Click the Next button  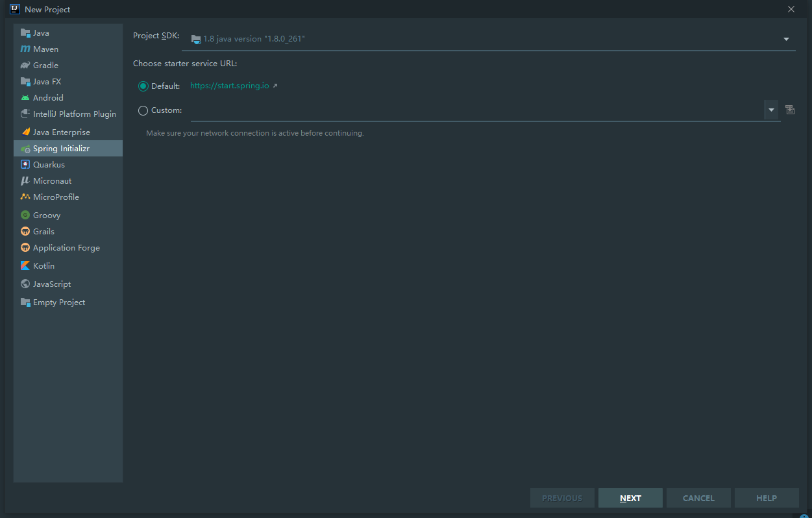click(630, 498)
